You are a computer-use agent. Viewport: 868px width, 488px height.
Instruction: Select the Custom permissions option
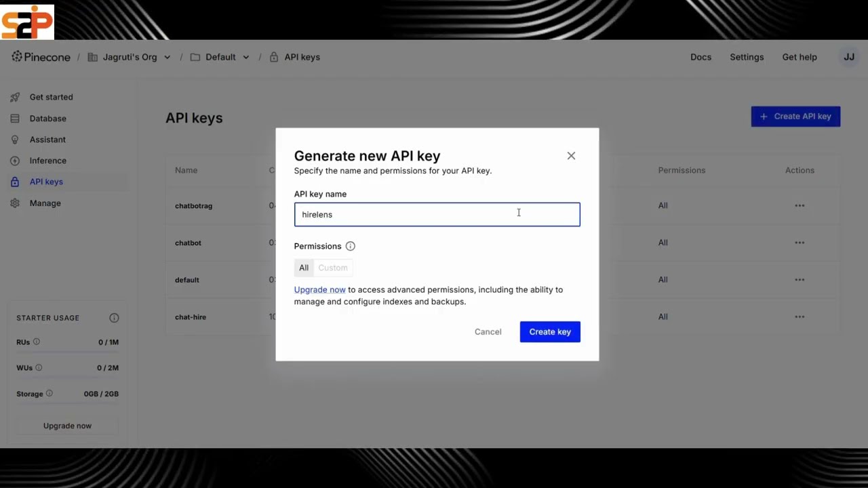333,268
